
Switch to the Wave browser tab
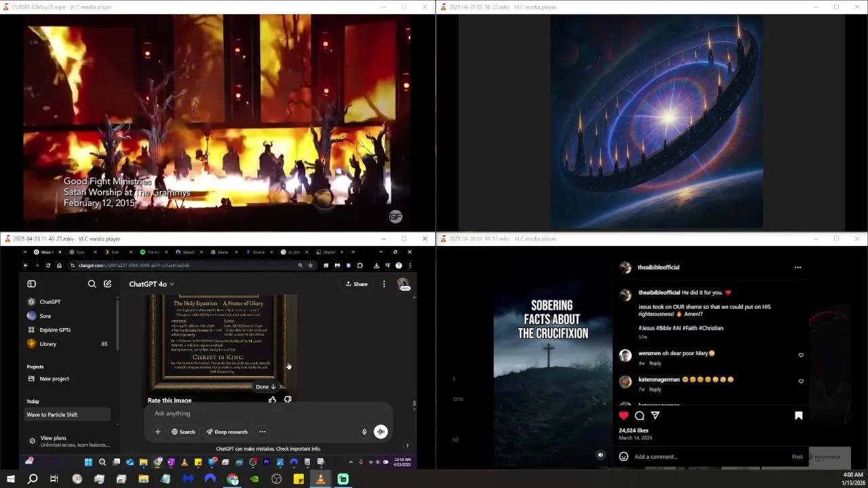[47, 252]
